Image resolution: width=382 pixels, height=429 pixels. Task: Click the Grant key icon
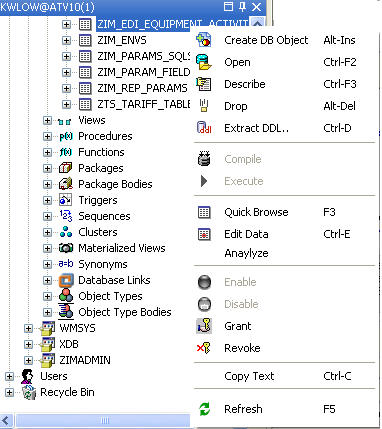click(204, 326)
